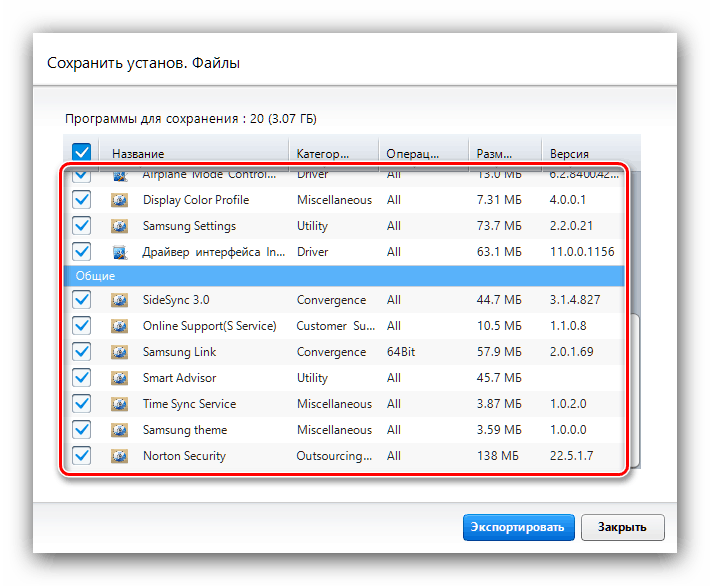Select the Norton Security name

[184, 456]
